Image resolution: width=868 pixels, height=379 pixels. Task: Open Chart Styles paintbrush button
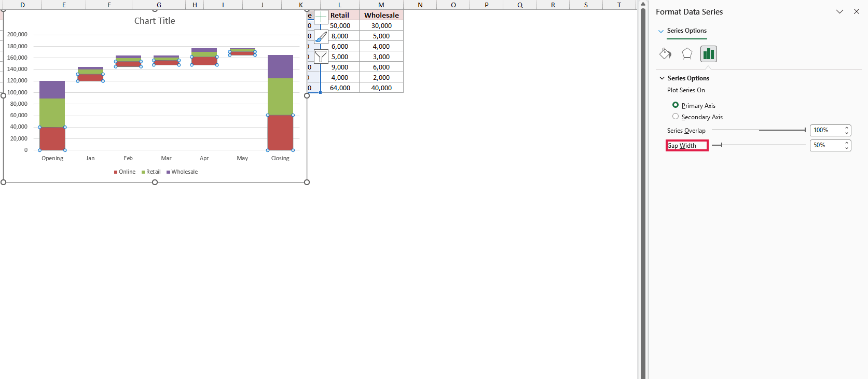[321, 36]
